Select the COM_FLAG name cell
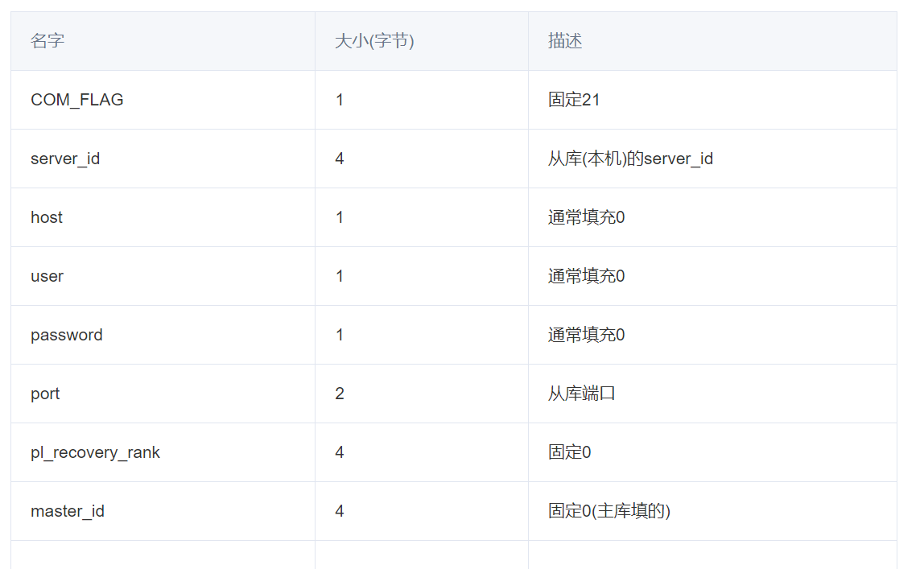Image resolution: width=924 pixels, height=569 pixels. 77,100
